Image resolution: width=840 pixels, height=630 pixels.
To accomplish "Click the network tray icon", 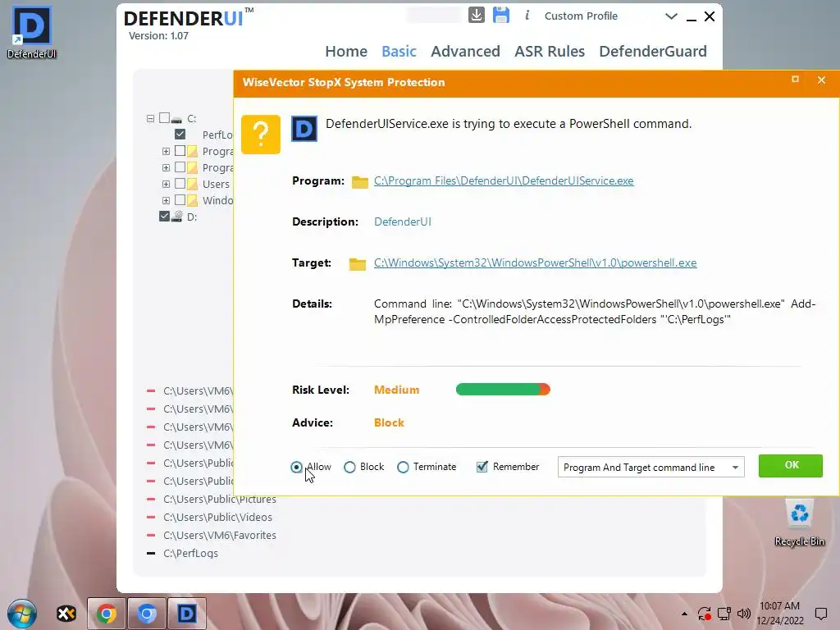I will 724,614.
